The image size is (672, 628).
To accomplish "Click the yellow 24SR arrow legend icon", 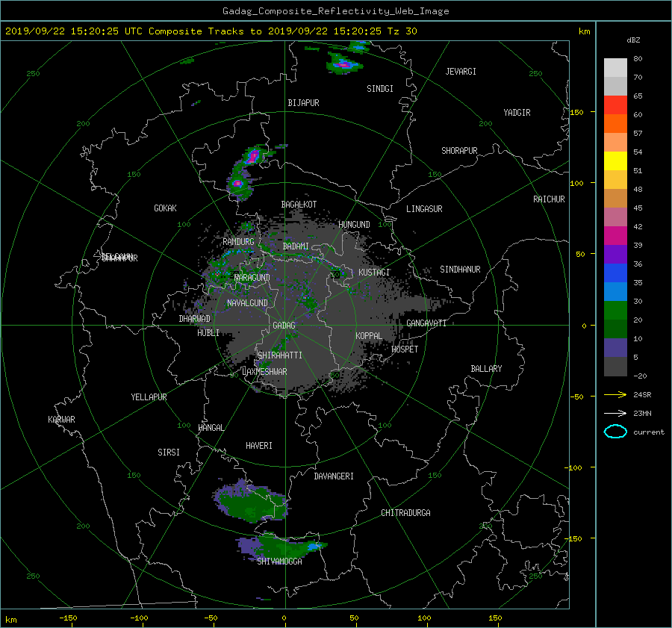I will point(615,395).
